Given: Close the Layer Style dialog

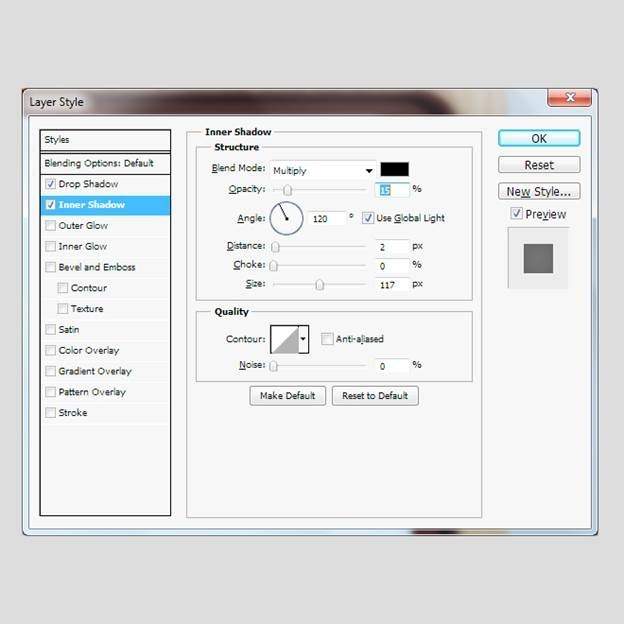Looking at the screenshot, I should click(569, 97).
